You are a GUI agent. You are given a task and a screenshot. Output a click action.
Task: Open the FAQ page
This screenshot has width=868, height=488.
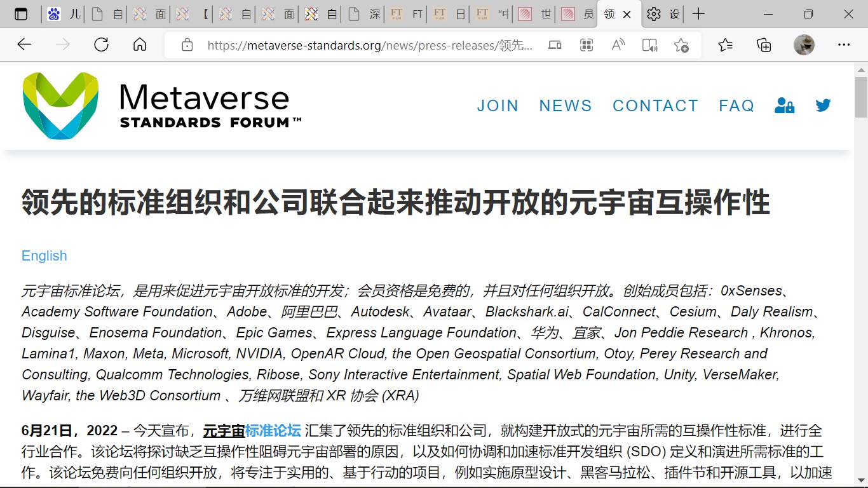(736, 105)
